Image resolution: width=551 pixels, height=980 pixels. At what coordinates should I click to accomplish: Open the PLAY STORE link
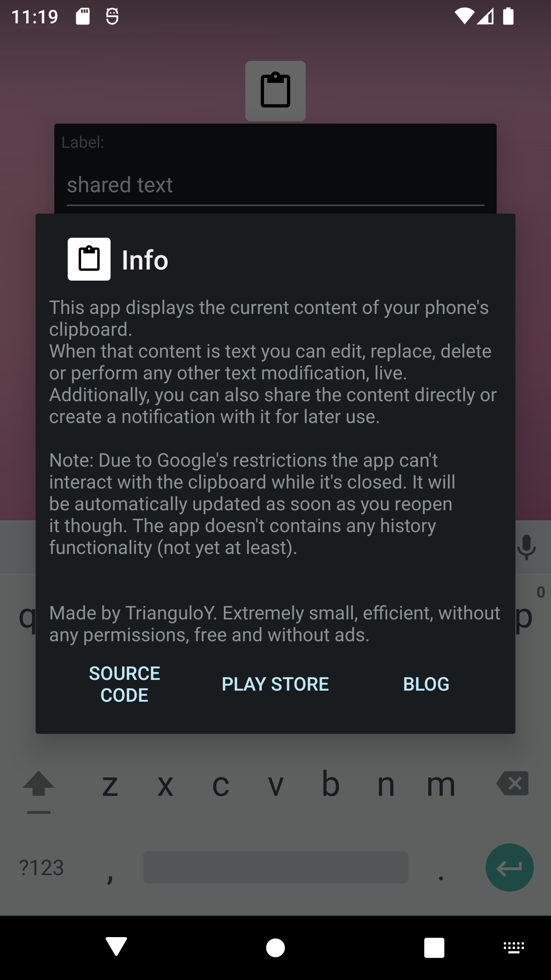click(x=275, y=684)
